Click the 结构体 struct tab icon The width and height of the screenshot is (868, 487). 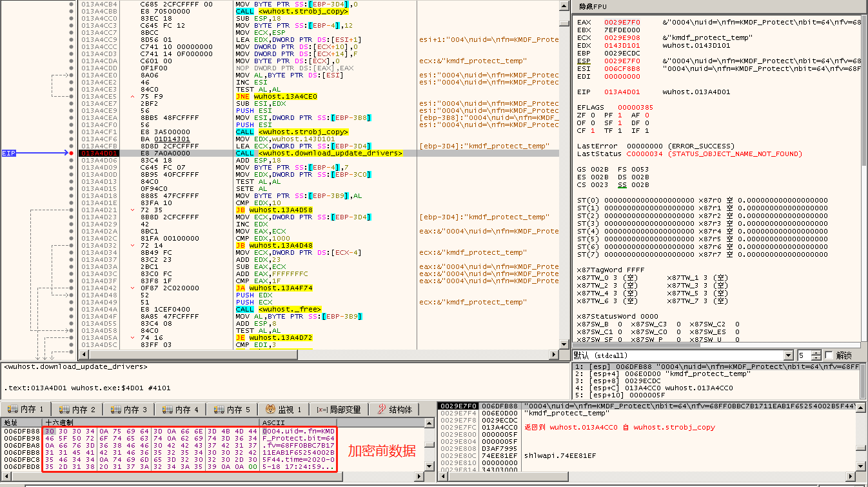381,410
